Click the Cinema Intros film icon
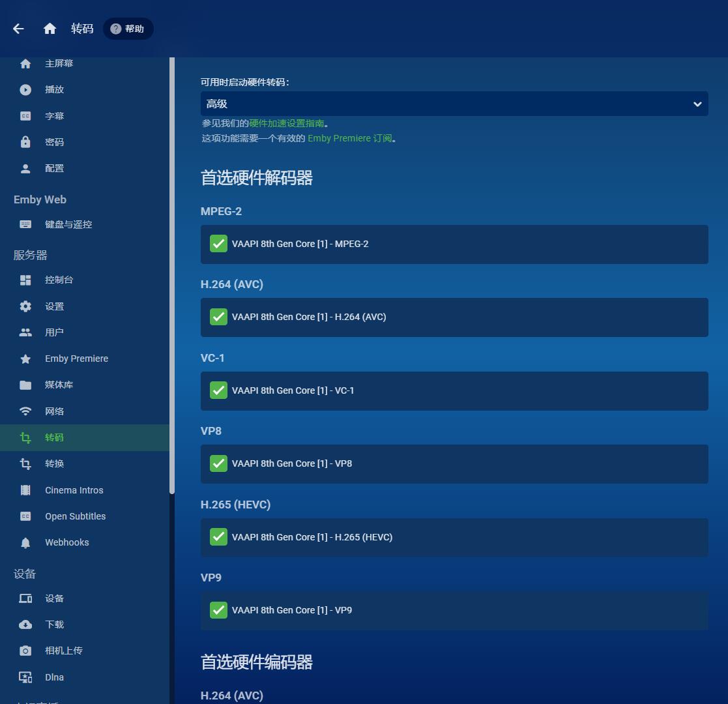This screenshot has height=704, width=728. pos(25,490)
